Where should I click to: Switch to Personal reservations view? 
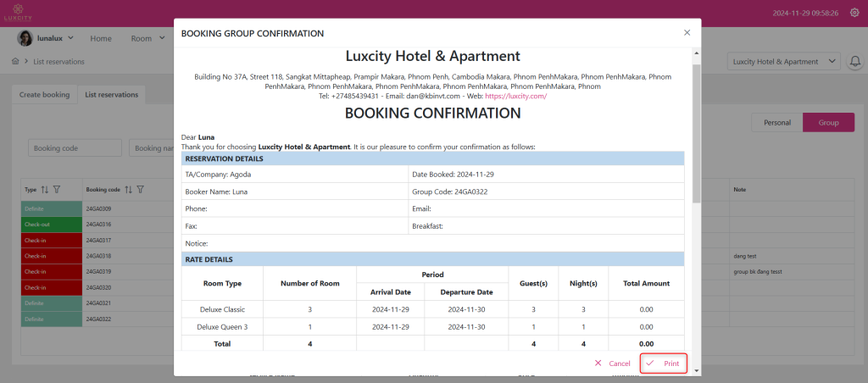click(x=776, y=123)
